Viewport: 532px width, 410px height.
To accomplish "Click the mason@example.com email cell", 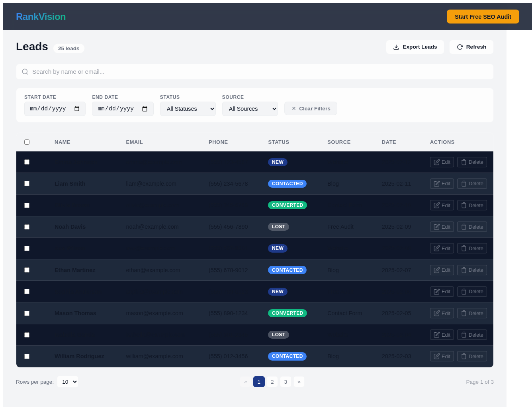I will click(x=155, y=313).
